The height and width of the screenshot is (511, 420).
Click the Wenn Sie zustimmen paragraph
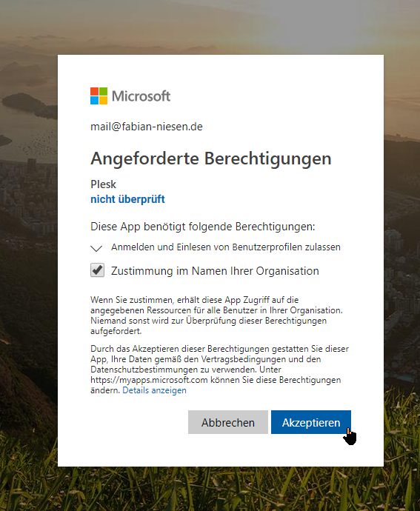coord(216,315)
